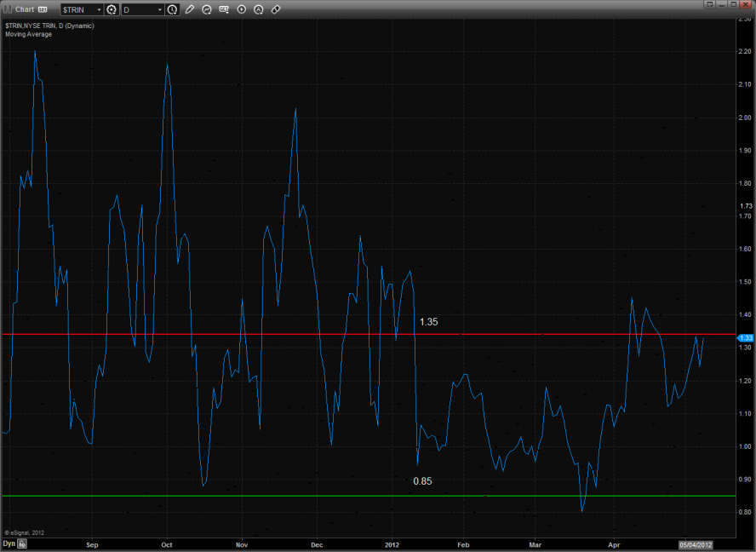Open the $TRIN symbol dropdown arrow
Screen dimensions: 756x552
pos(98,9)
